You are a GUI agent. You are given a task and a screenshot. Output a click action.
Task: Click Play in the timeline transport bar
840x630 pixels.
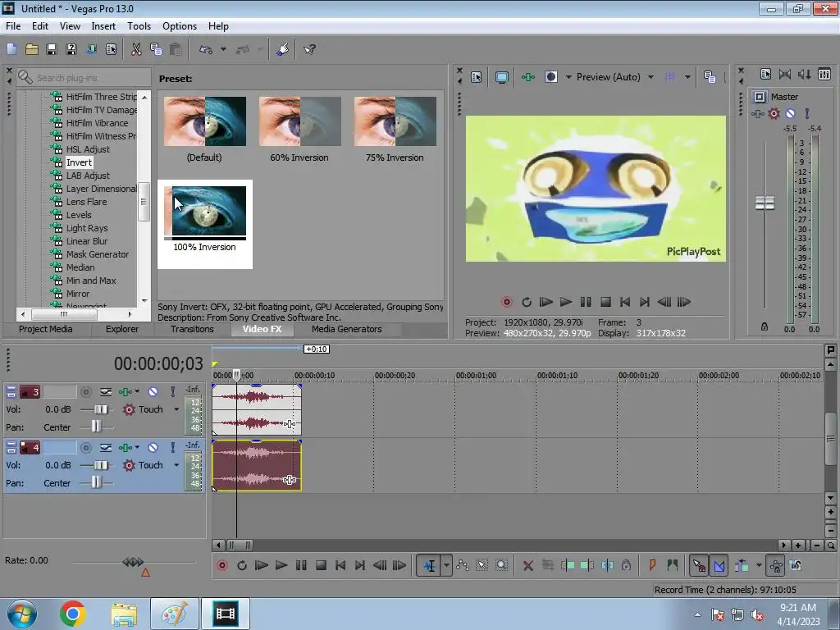point(281,565)
